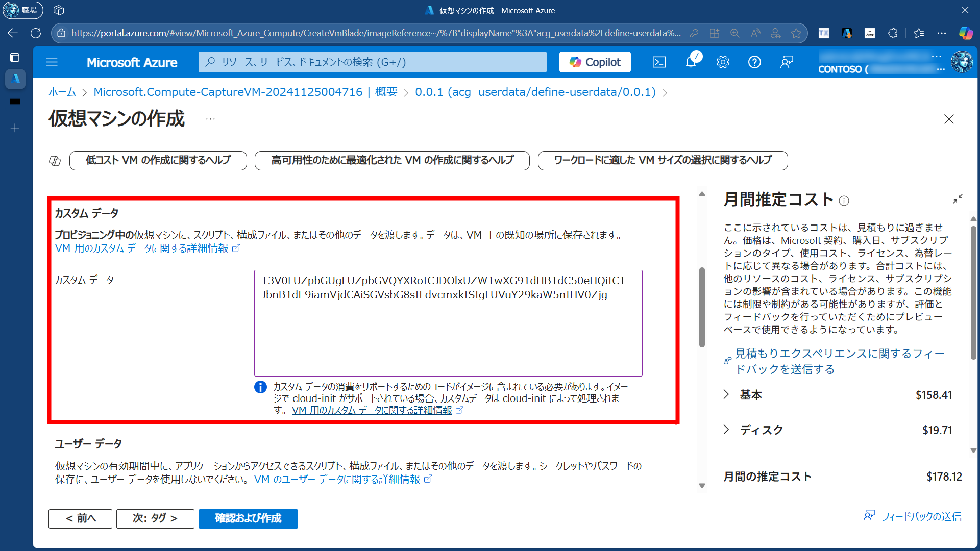Collapse the monthly cost estimate panel
The height and width of the screenshot is (551, 980).
click(958, 199)
